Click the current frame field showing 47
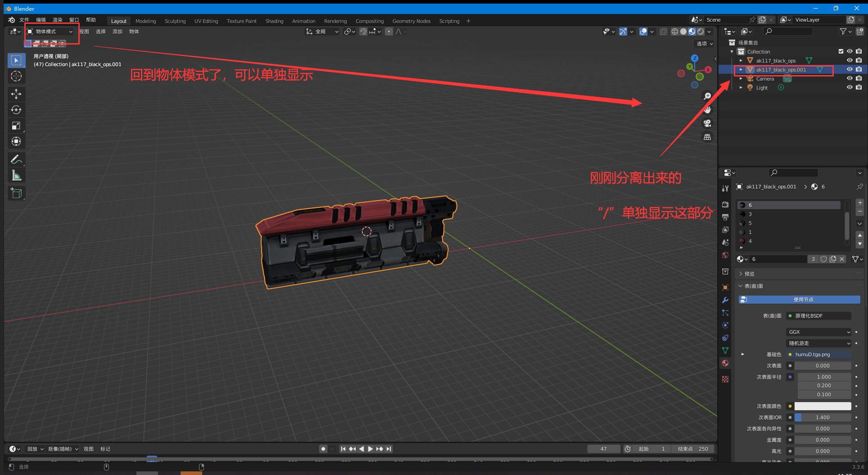868x475 pixels. point(603,449)
